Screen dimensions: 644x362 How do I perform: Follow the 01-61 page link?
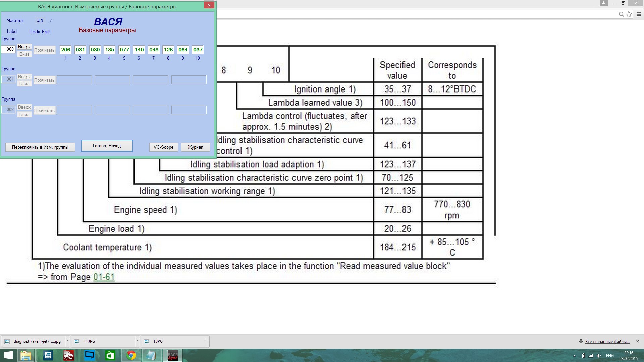point(104,277)
